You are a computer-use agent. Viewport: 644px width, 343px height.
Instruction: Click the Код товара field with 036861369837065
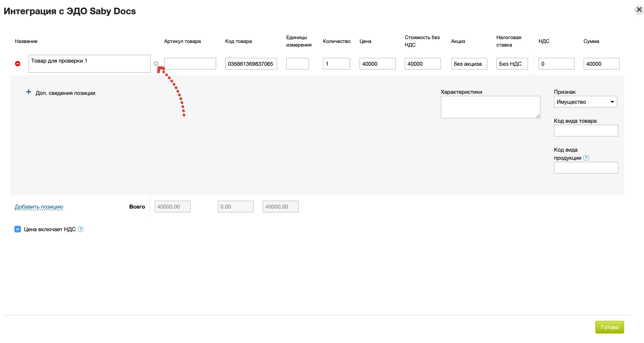[251, 64]
